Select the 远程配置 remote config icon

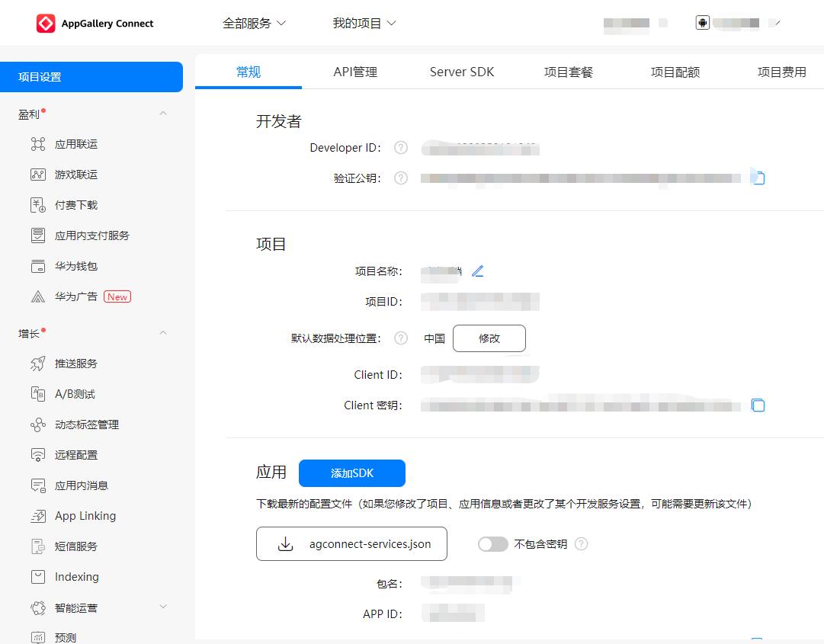[37, 455]
